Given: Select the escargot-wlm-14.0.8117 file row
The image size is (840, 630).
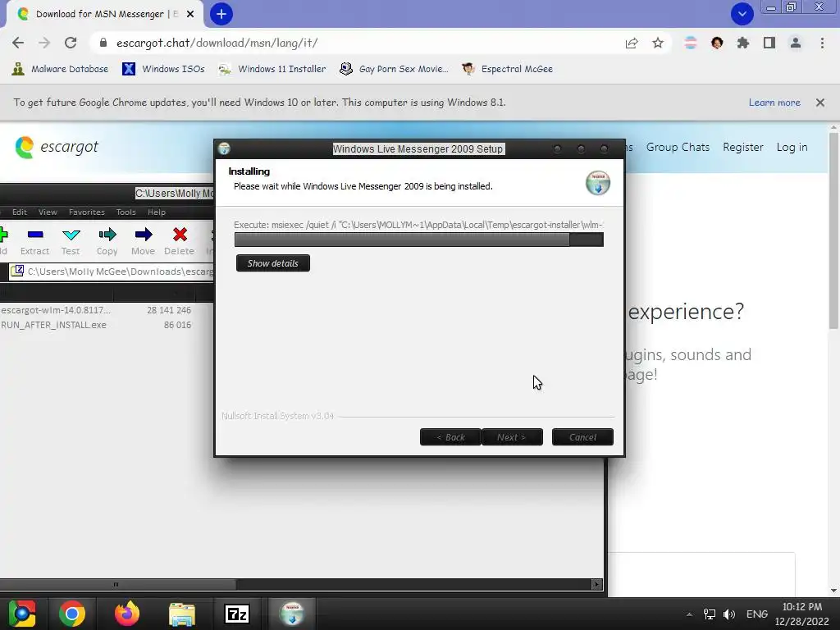Looking at the screenshot, I should pyautogui.click(x=97, y=310).
